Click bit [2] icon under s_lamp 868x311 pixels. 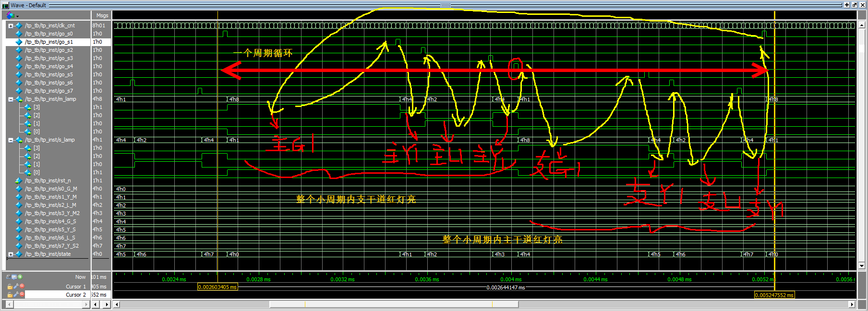27,156
